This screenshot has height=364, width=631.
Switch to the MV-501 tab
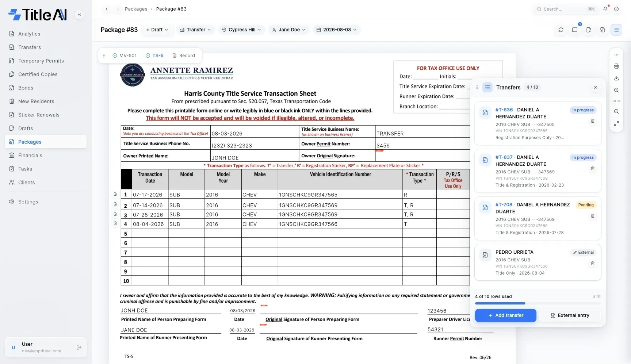pos(125,55)
